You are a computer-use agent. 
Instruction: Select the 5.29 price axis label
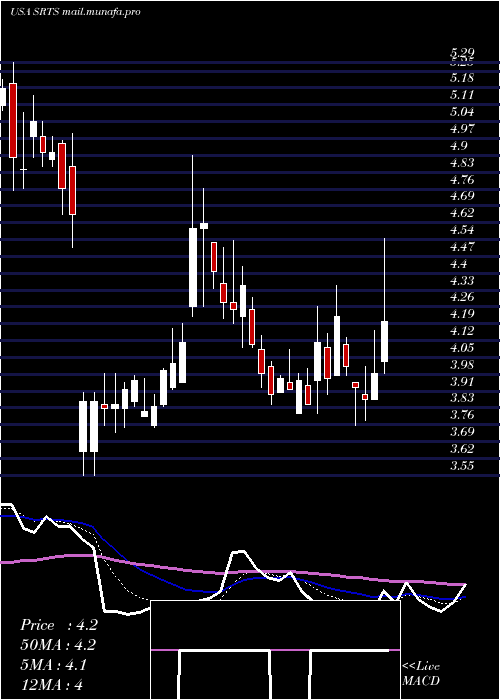point(462,54)
